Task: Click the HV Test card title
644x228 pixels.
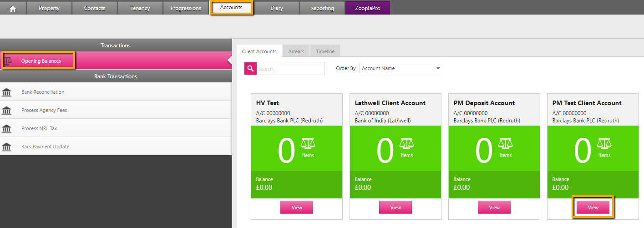Action: click(x=268, y=103)
